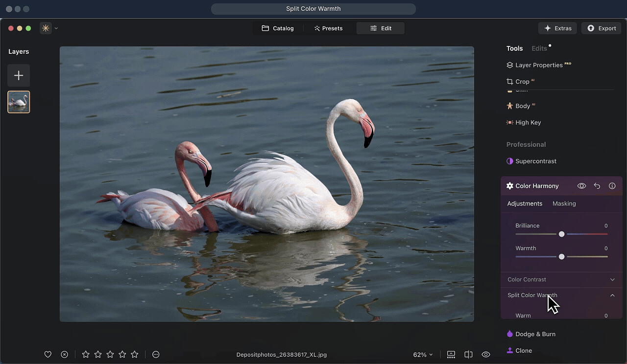Click the Extras button
This screenshot has height=364, width=627.
pos(557,28)
